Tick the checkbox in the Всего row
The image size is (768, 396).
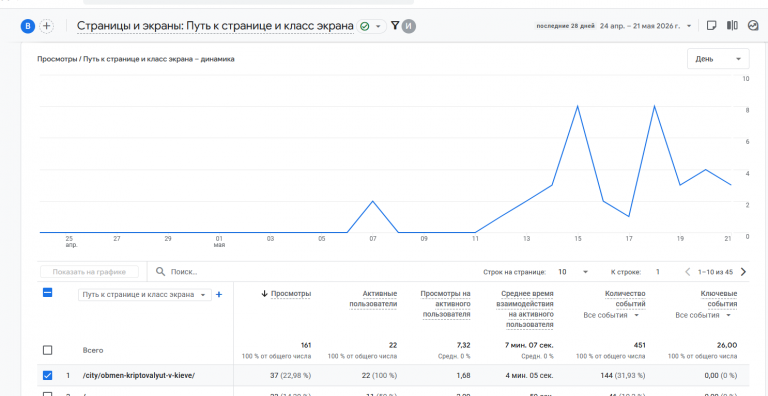[x=48, y=350]
